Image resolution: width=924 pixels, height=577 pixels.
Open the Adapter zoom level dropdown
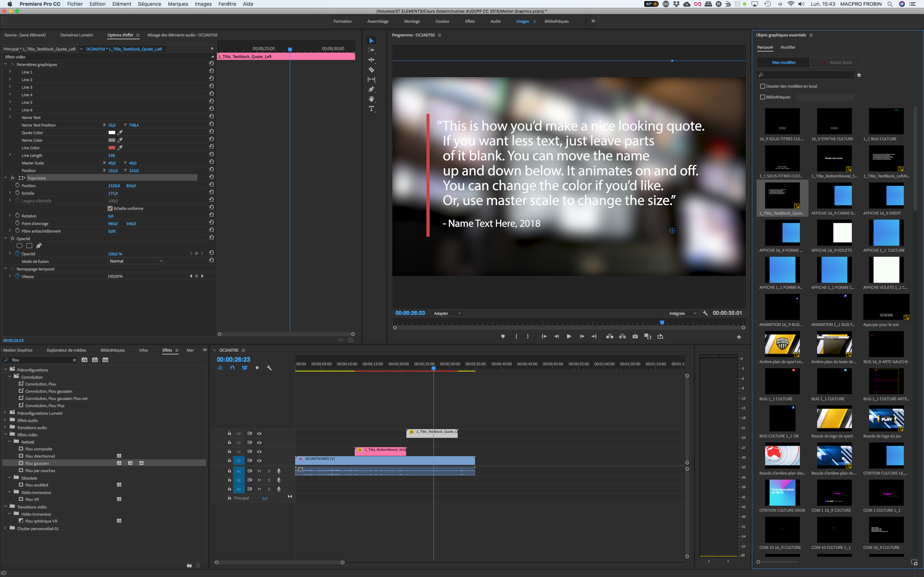coord(447,313)
